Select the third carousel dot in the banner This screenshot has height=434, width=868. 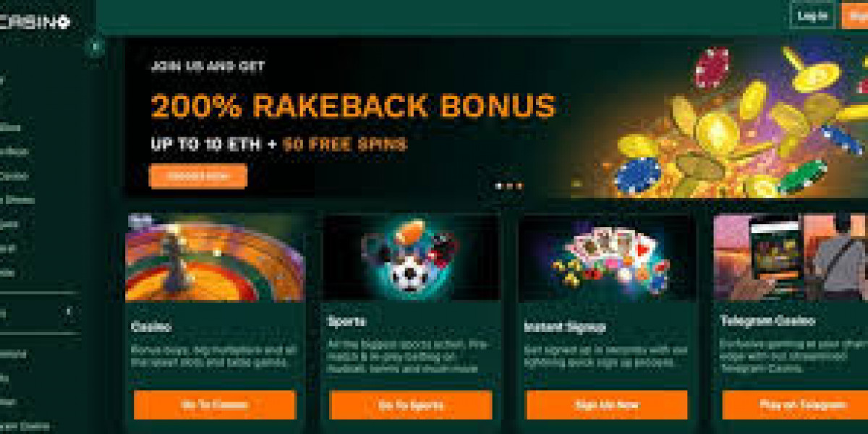coord(519,186)
